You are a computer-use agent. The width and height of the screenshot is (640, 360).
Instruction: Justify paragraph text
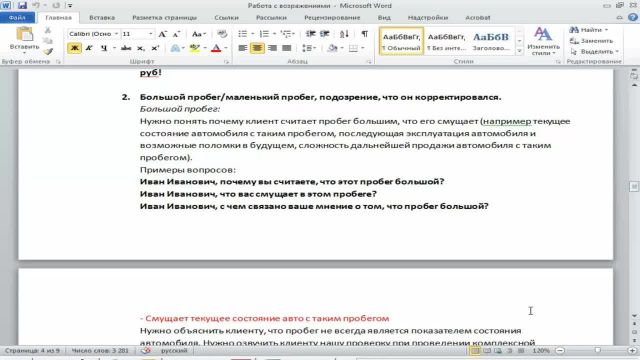(287, 48)
